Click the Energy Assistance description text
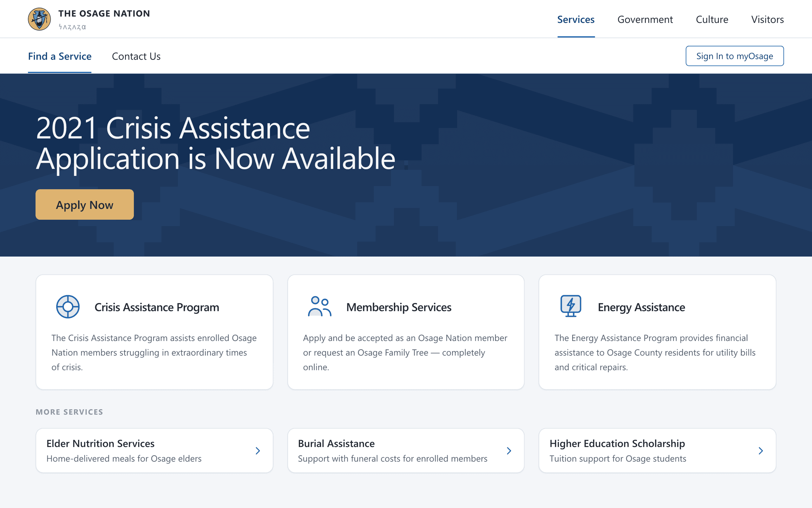 click(x=655, y=352)
